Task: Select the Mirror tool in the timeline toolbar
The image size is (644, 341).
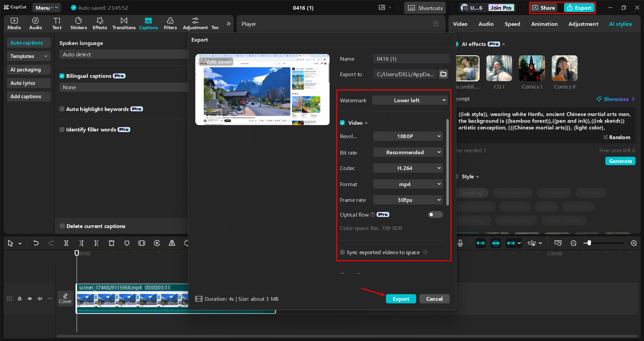Action: pyautogui.click(x=171, y=243)
